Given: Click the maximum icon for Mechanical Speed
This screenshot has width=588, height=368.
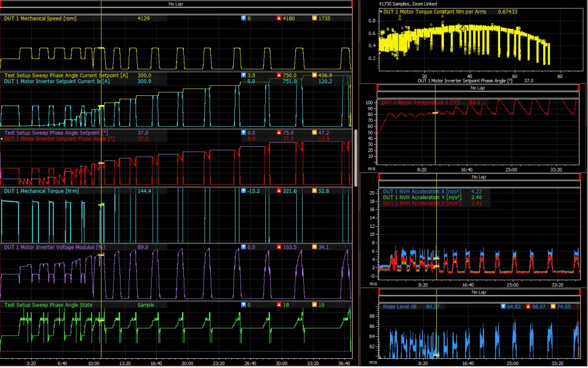Looking at the screenshot, I should point(279,18).
